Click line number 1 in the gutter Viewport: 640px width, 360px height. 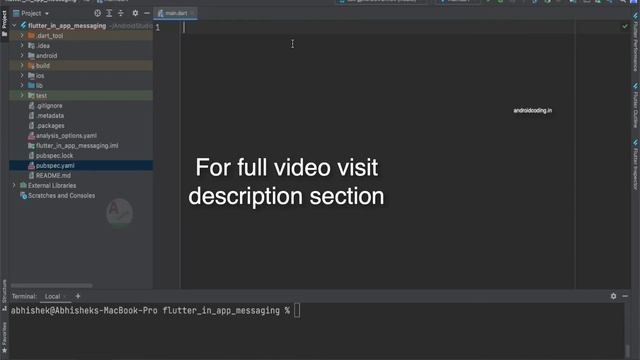pos(158,28)
